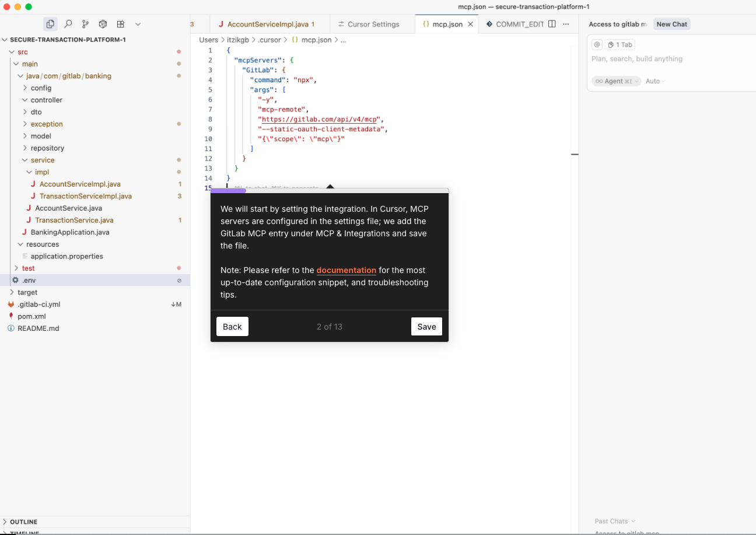This screenshot has width=756, height=535.
Task: Open the Explorer view icon
Action: pyautogui.click(x=50, y=24)
